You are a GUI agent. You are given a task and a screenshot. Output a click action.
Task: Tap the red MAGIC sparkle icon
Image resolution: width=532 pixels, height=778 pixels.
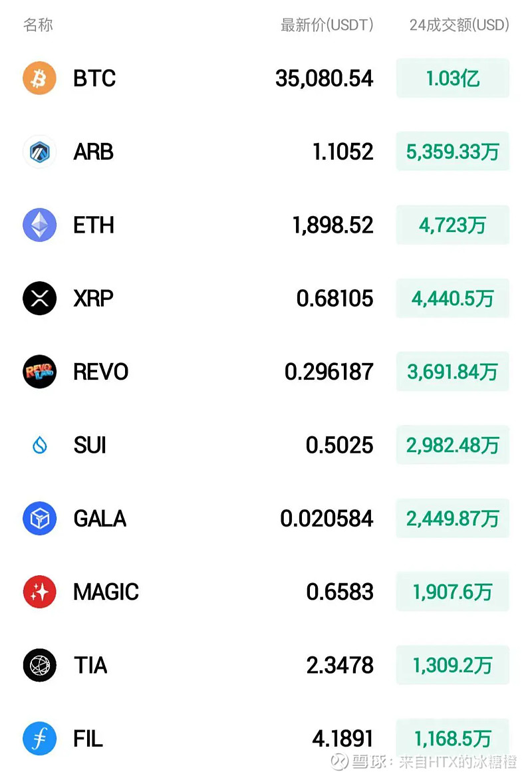point(40,592)
